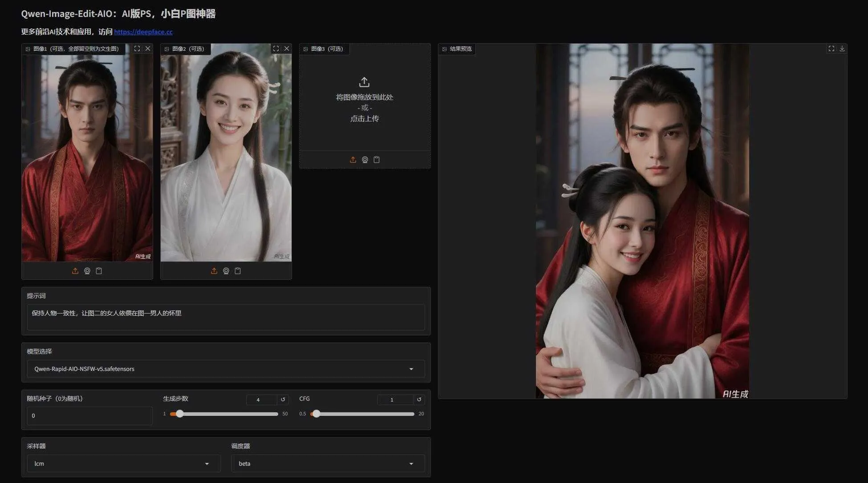This screenshot has height=483, width=868.
Task: Click the fullscreen icon on 图像1 panel
Action: tap(137, 48)
